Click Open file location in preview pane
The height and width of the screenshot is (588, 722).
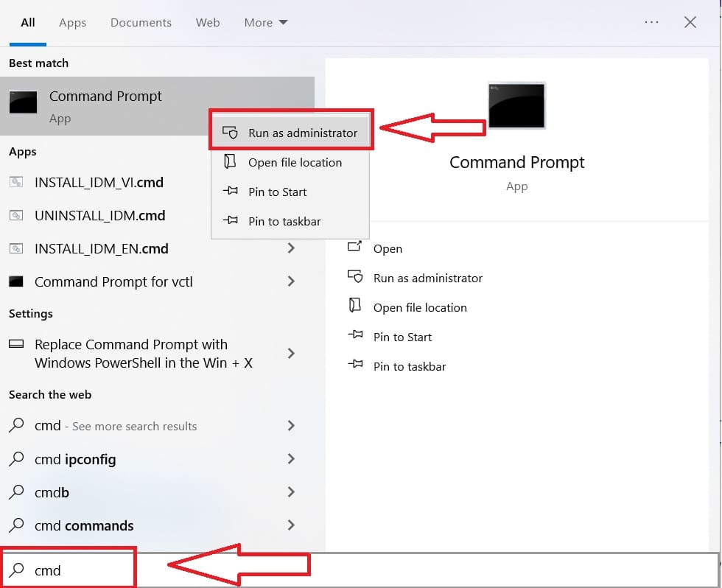point(420,307)
